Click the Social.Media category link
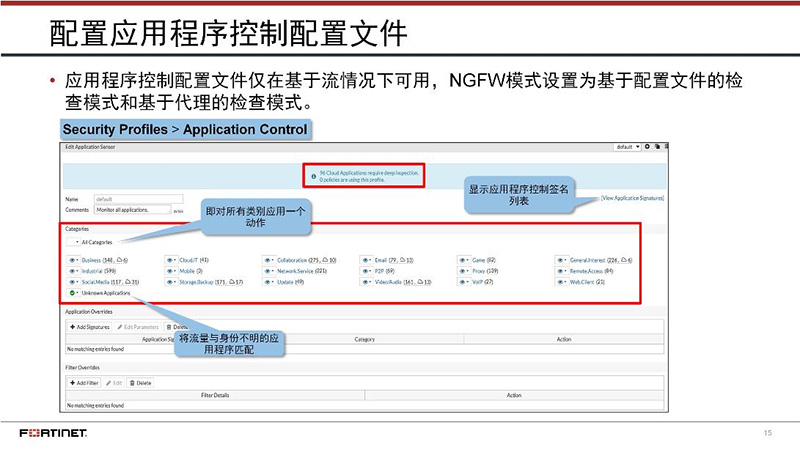The height and width of the screenshot is (450, 800). click(95, 282)
